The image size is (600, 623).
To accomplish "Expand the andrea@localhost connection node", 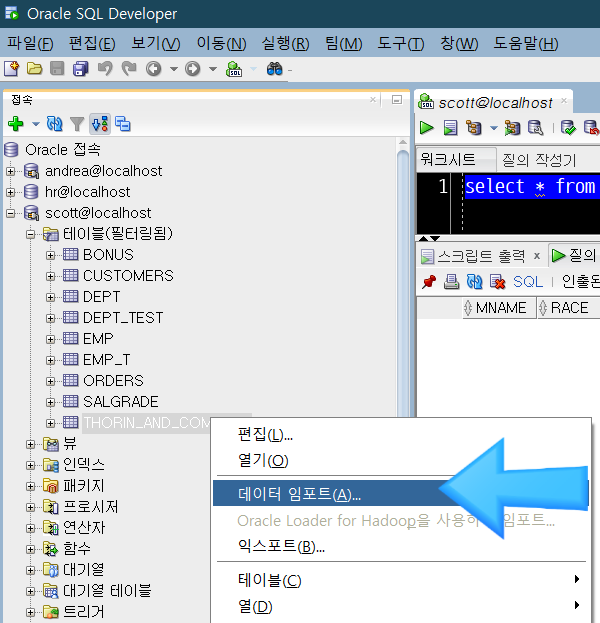I will click(11, 171).
